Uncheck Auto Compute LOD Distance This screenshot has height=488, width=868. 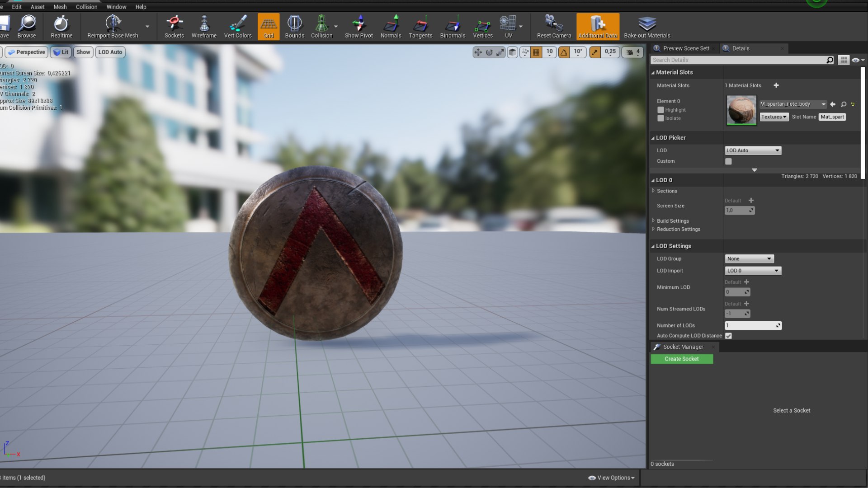pyautogui.click(x=728, y=336)
